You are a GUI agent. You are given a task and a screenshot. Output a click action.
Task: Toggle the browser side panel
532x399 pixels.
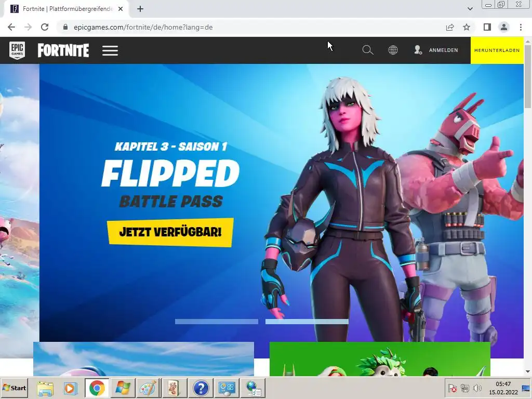[x=487, y=27]
